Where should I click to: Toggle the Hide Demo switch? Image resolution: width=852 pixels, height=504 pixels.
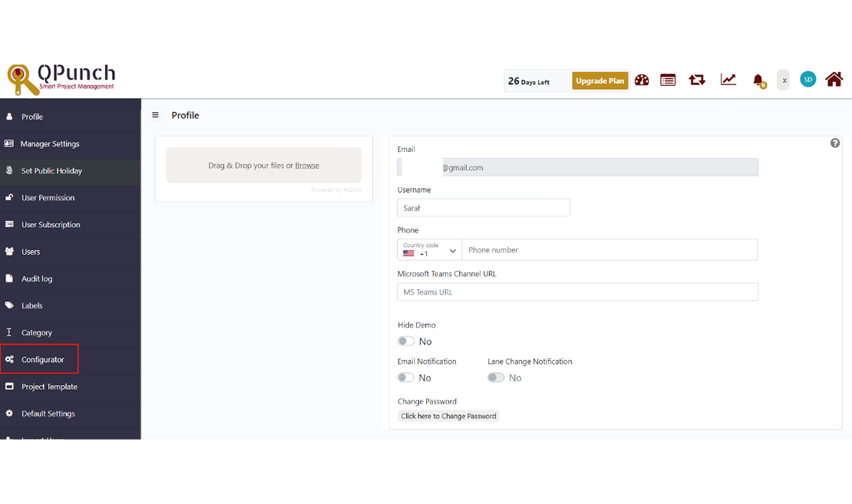[407, 341]
